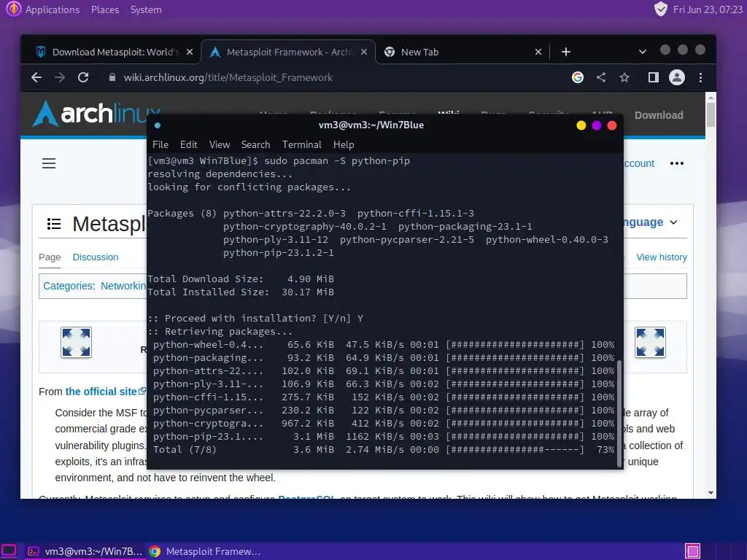
Task: Click terminal scrollbar handle
Action: point(620,413)
